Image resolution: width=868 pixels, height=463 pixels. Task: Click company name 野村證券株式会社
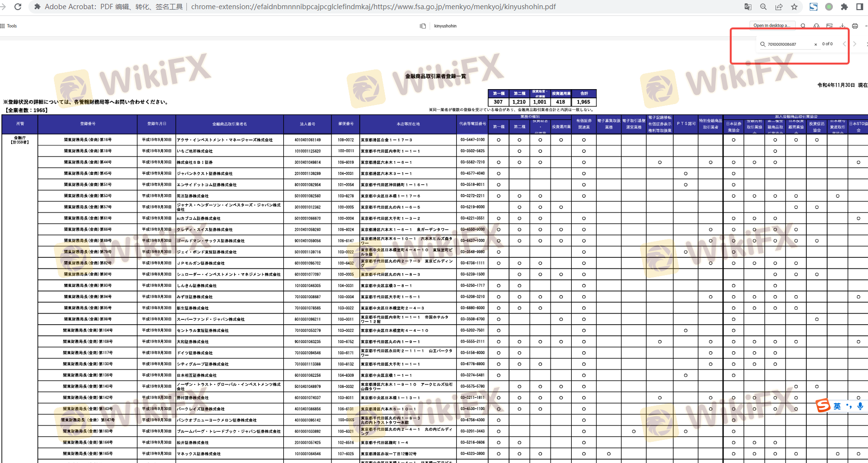point(193,398)
